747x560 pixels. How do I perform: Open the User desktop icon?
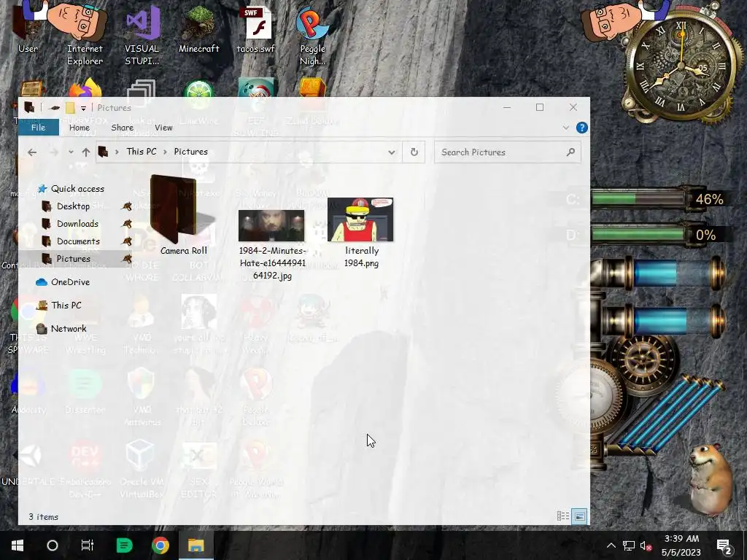(27, 28)
